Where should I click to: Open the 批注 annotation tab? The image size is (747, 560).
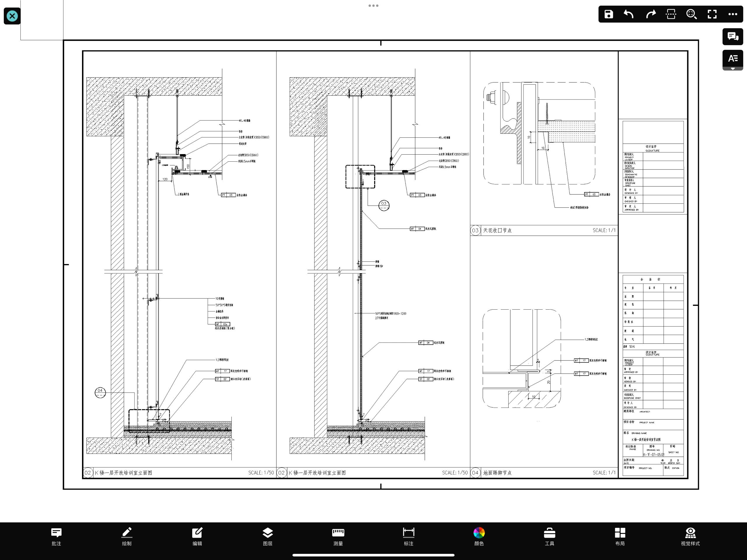(x=56, y=536)
